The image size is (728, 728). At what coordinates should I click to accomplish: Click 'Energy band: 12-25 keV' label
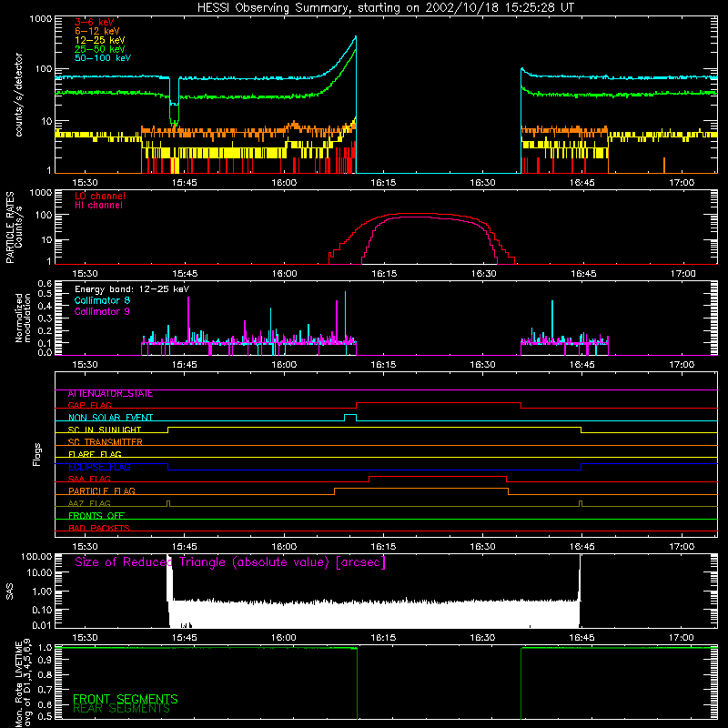click(x=132, y=289)
